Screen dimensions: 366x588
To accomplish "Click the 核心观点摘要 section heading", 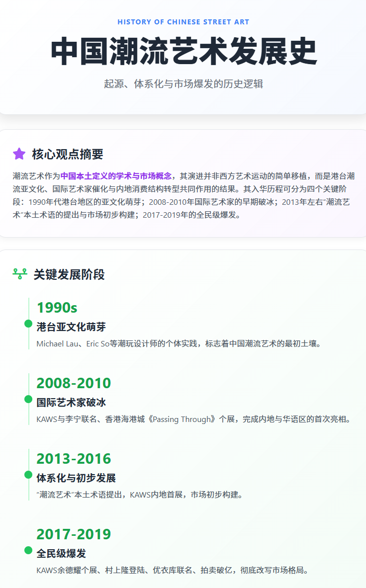I will 67,154.
